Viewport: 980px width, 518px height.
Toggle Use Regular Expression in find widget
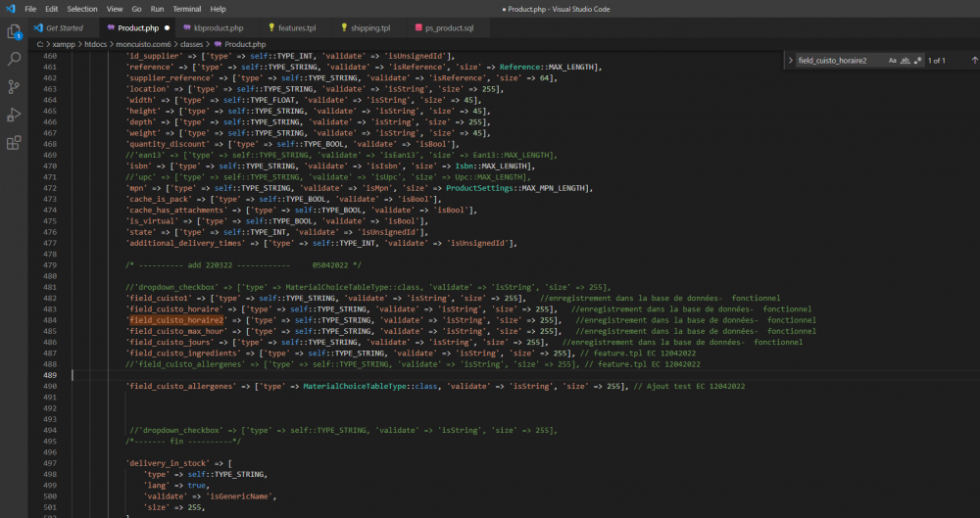coord(918,61)
